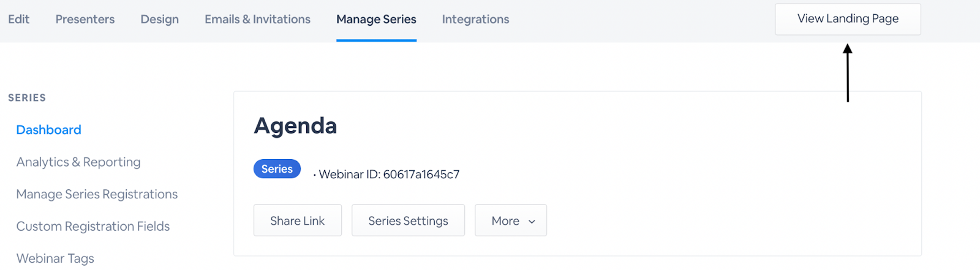This screenshot has height=270, width=980.
Task: Open Webinar Tags in sidebar
Action: pos(55,258)
